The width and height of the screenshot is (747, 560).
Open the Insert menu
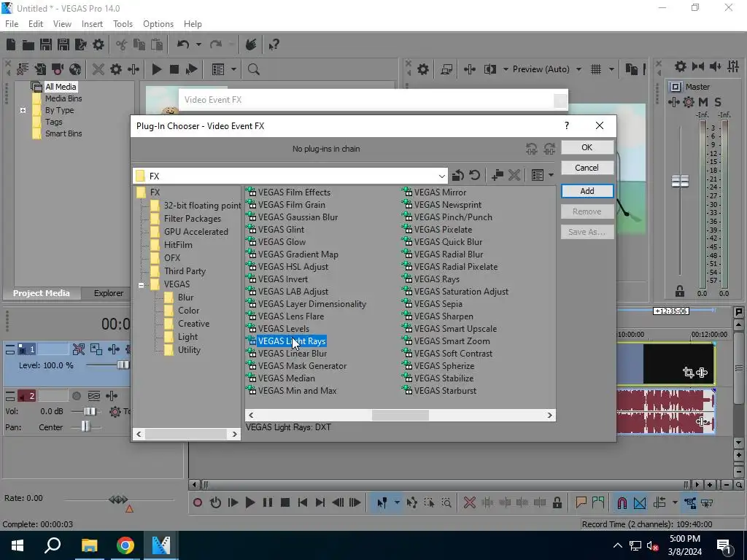(92, 24)
